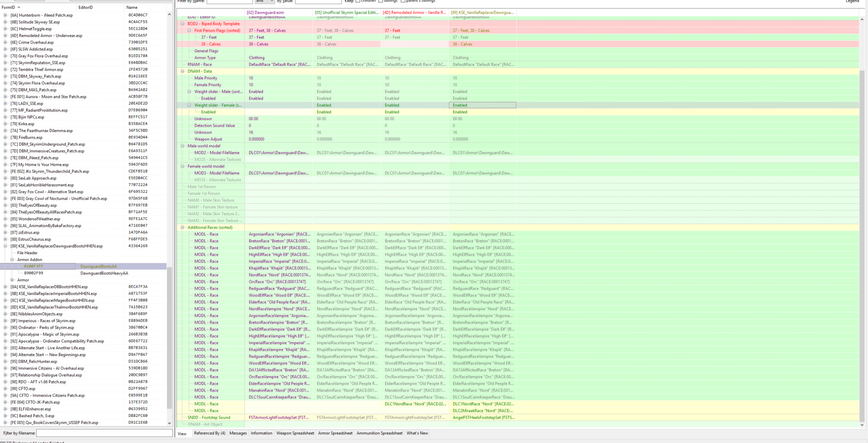Click the [4D] Remodeled Armor column header
868x443 pixels.
tap(415, 12)
